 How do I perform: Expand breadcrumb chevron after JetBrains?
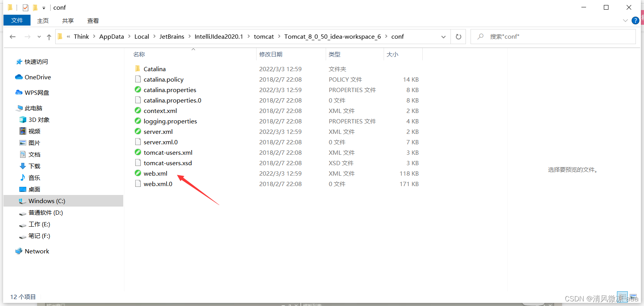tap(190, 37)
